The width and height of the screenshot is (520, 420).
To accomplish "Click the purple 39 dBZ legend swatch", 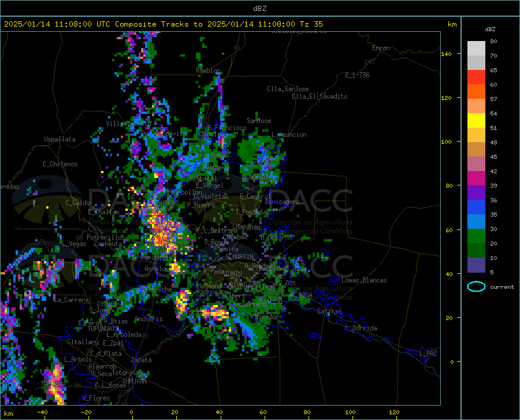I will click(476, 193).
